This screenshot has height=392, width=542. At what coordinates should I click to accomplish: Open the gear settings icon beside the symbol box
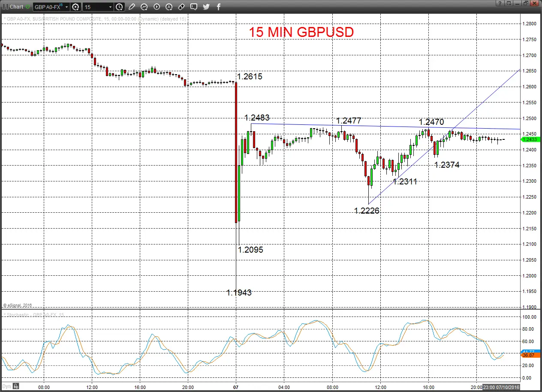point(76,7)
